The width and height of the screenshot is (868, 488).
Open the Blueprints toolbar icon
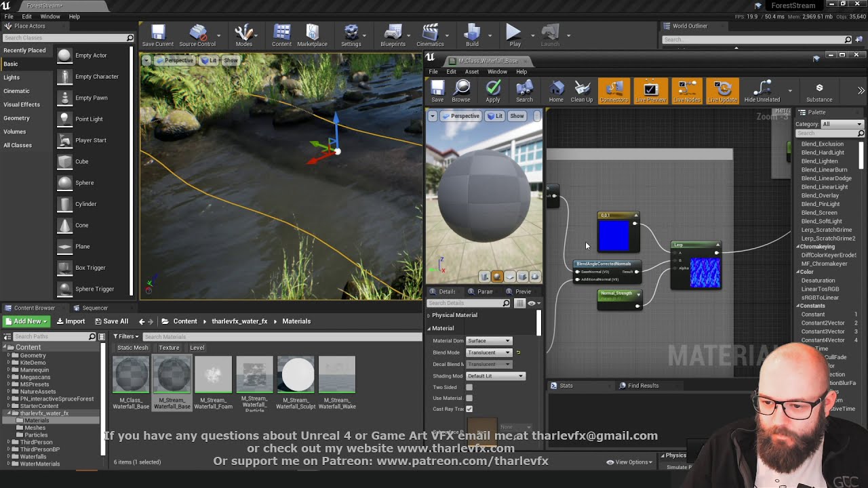click(393, 35)
